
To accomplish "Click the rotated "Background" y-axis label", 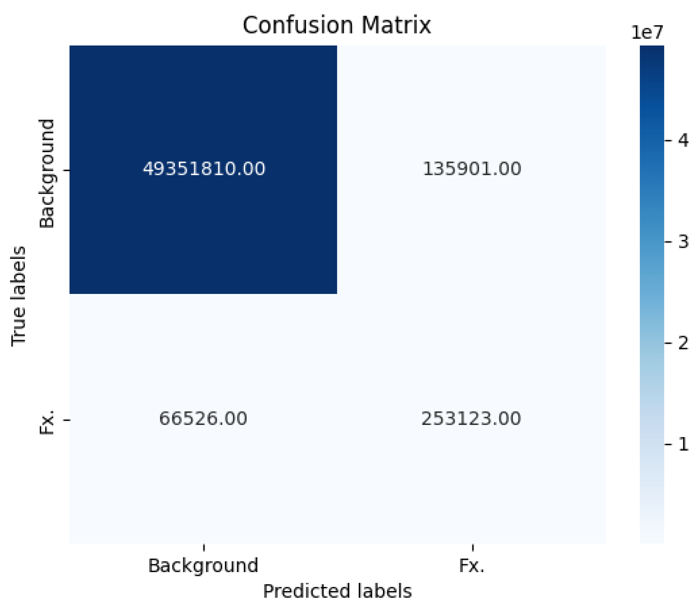I will tap(47, 173).
